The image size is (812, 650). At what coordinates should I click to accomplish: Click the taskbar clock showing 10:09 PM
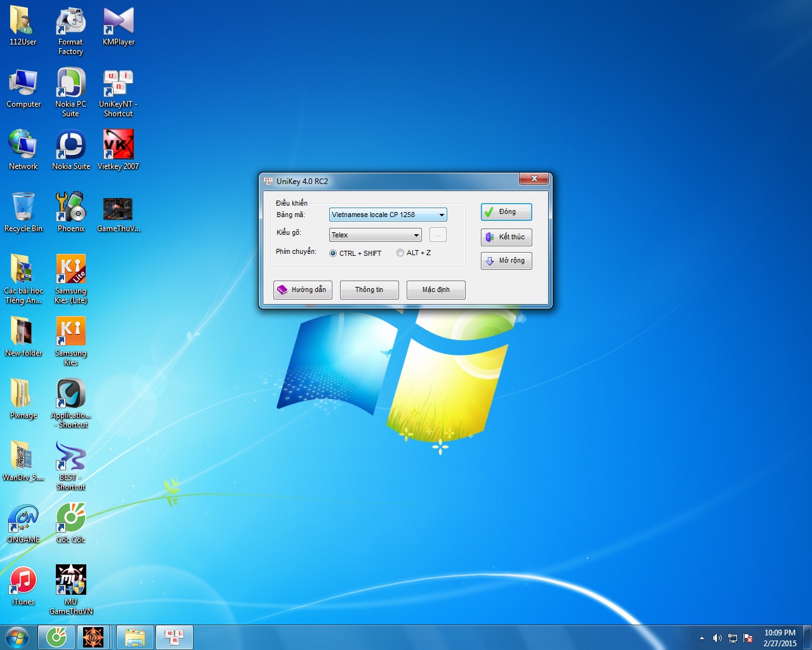pyautogui.click(x=780, y=638)
